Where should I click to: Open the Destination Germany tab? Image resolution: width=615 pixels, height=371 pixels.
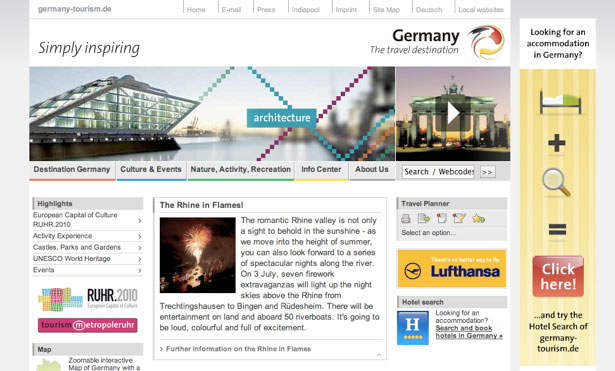click(x=72, y=170)
